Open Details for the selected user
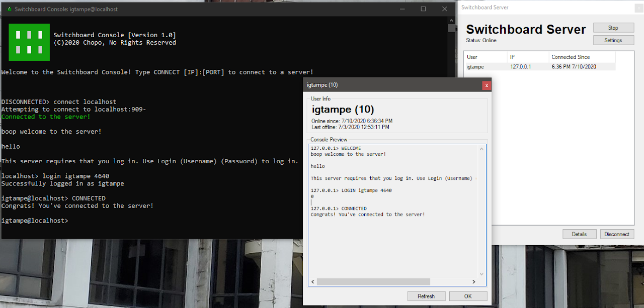Image resolution: width=644 pixels, height=308 pixels. point(579,234)
